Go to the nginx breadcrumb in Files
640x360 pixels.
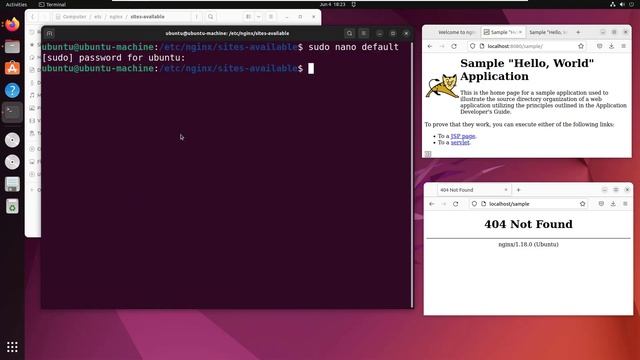pos(116,17)
